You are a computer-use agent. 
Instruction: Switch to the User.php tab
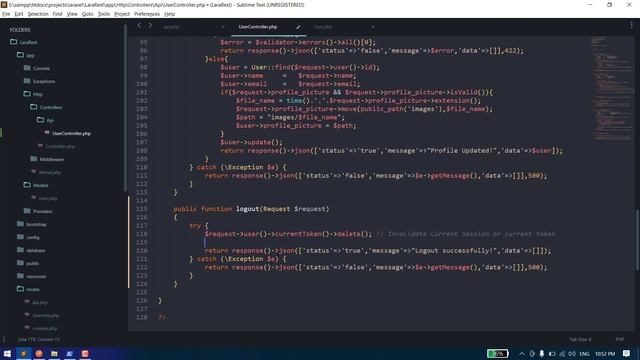322,27
